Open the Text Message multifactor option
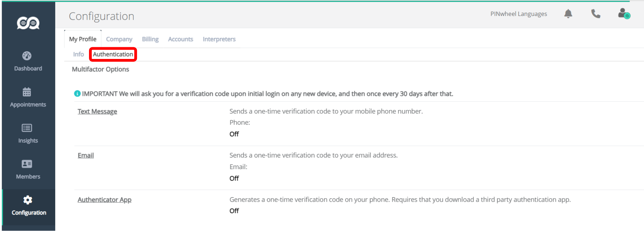 tap(97, 111)
